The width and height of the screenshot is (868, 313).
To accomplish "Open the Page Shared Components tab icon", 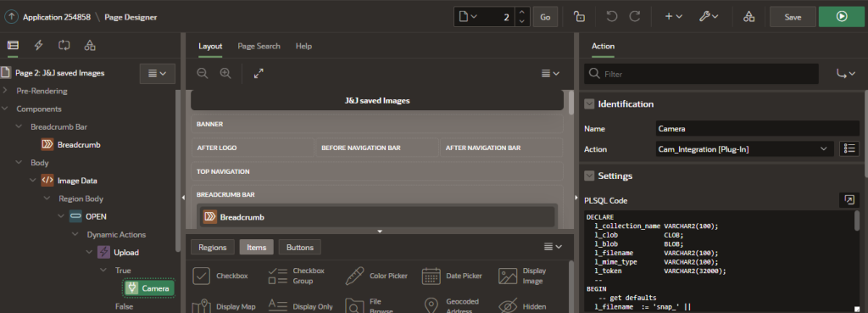I will point(90,46).
